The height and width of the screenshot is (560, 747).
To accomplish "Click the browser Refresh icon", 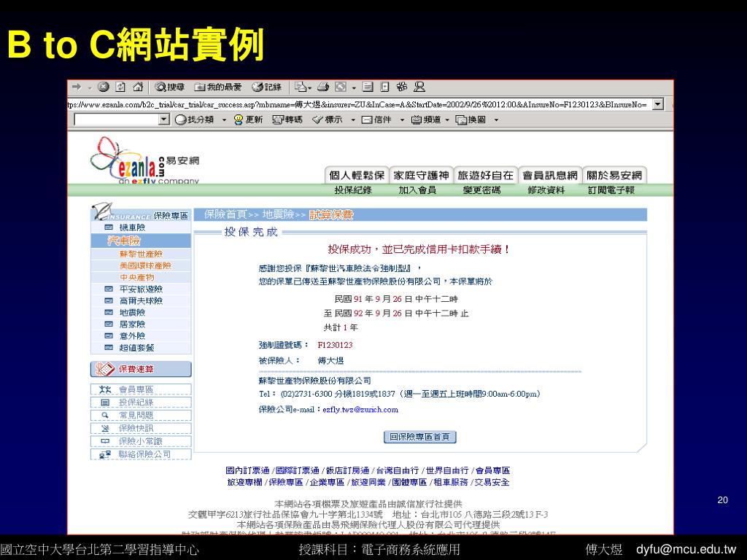I will click(120, 87).
